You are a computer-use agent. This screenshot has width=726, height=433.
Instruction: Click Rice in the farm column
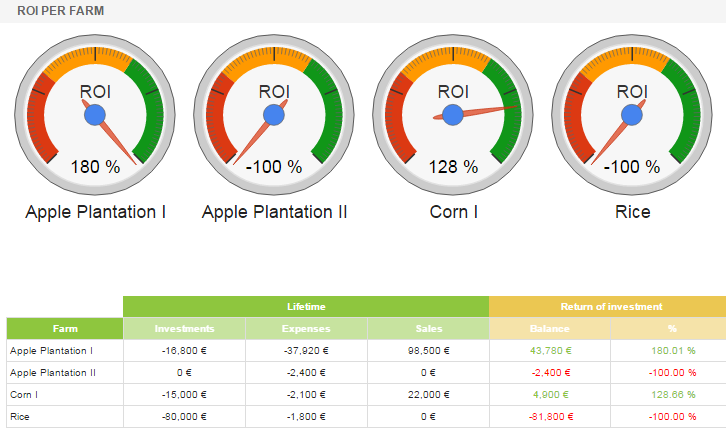[19, 415]
